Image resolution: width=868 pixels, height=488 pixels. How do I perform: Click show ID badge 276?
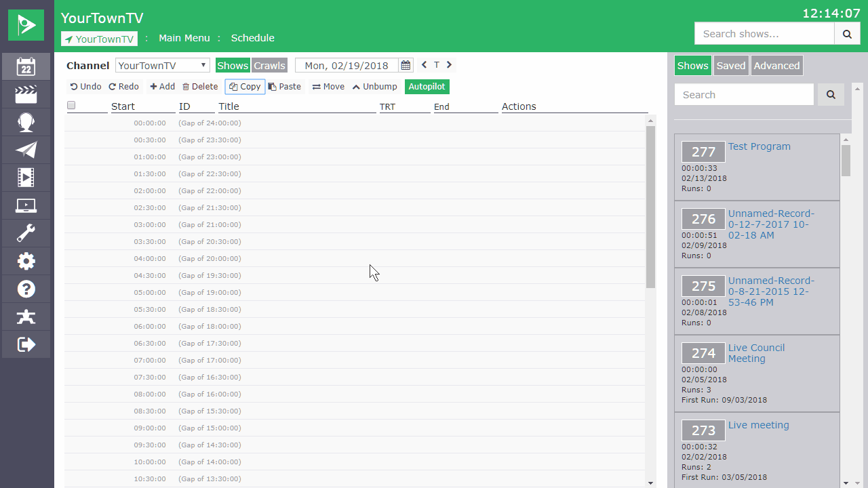(703, 218)
